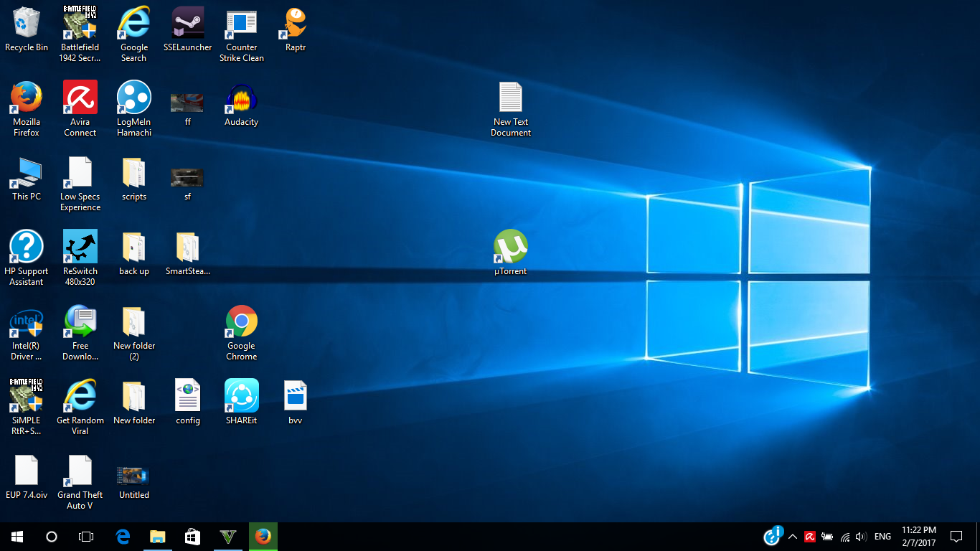The width and height of the screenshot is (980, 551).
Task: Open Task View in taskbar
Action: pos(86,537)
